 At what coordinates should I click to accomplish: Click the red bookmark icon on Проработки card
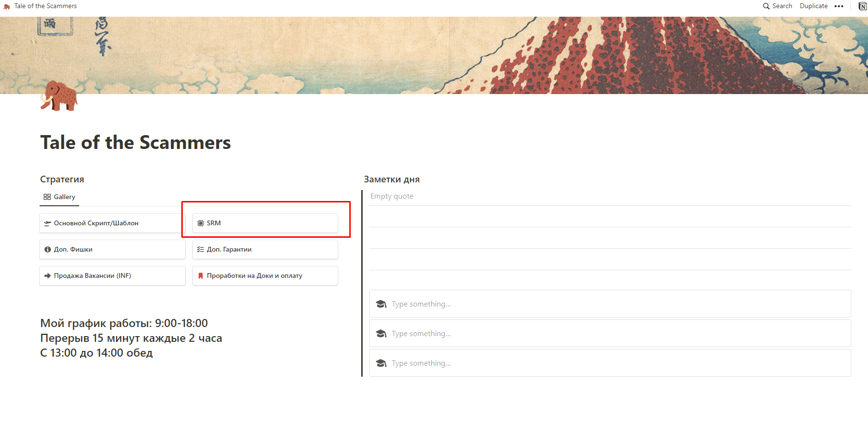(x=200, y=275)
